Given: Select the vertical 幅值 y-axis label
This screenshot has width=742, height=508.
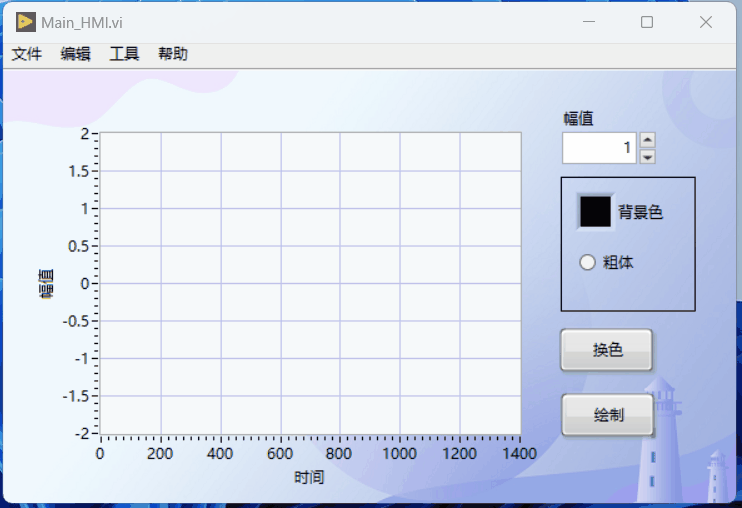Looking at the screenshot, I should pyautogui.click(x=46, y=284).
